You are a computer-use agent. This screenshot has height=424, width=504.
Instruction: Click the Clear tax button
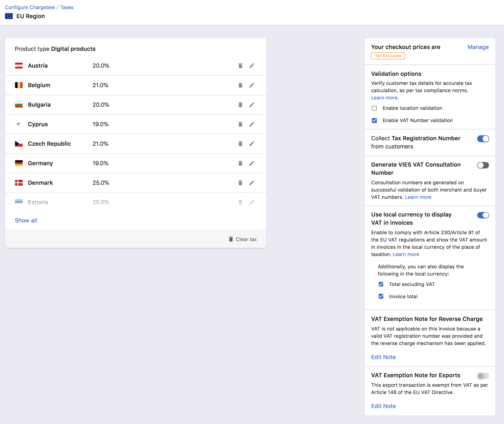coord(242,239)
